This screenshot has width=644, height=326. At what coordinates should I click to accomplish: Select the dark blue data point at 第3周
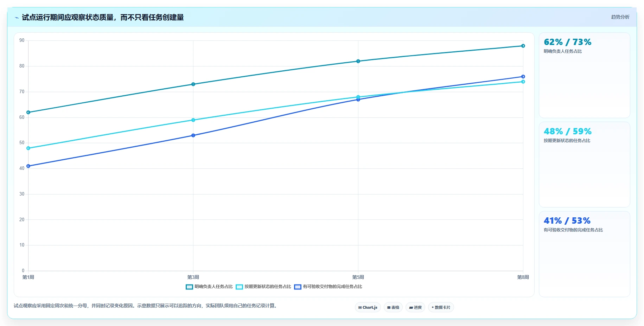click(x=193, y=135)
